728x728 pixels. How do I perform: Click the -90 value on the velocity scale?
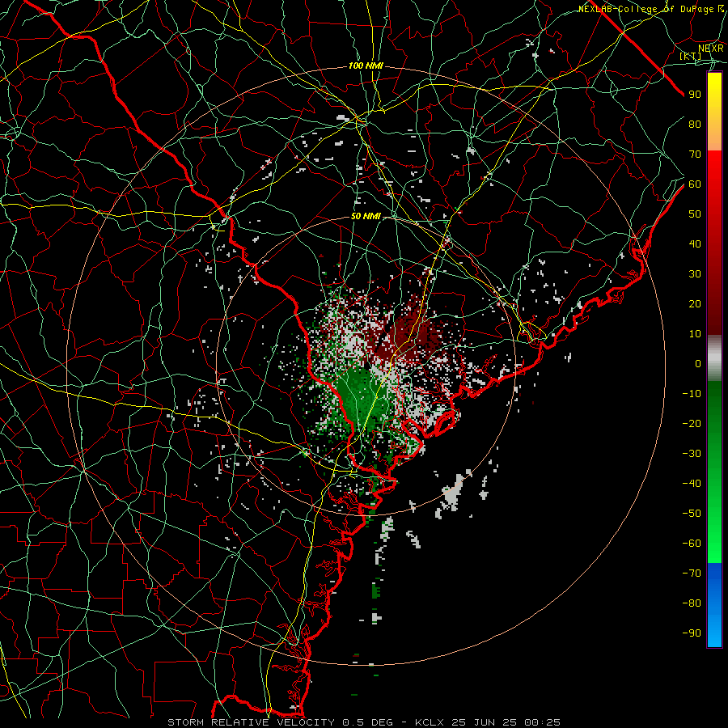[692, 633]
